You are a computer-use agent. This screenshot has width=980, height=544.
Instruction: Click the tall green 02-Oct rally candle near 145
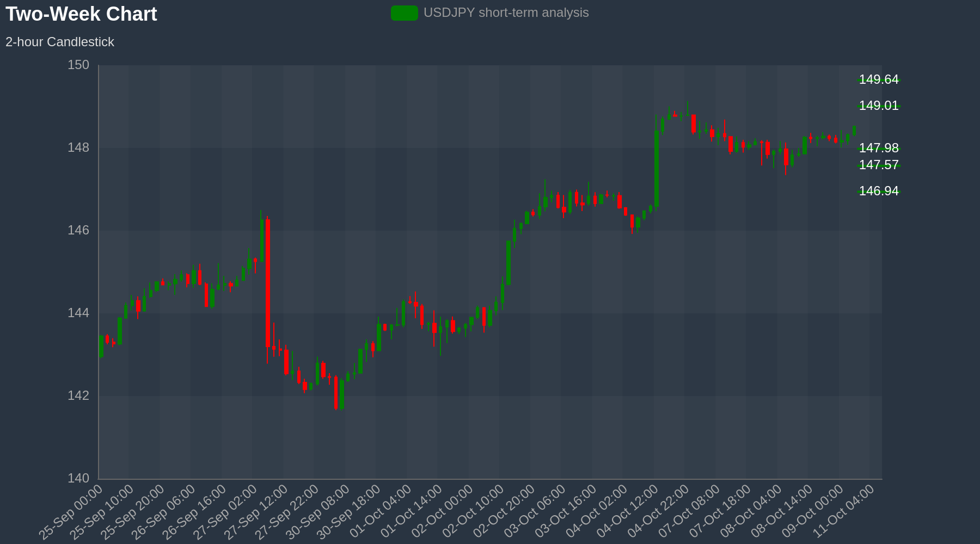[509, 263]
